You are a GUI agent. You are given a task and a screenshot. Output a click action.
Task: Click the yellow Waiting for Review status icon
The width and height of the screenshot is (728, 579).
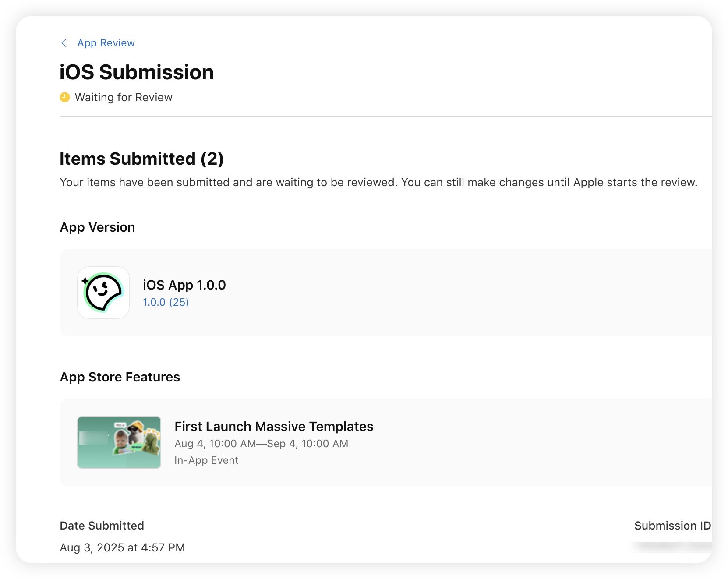(65, 97)
